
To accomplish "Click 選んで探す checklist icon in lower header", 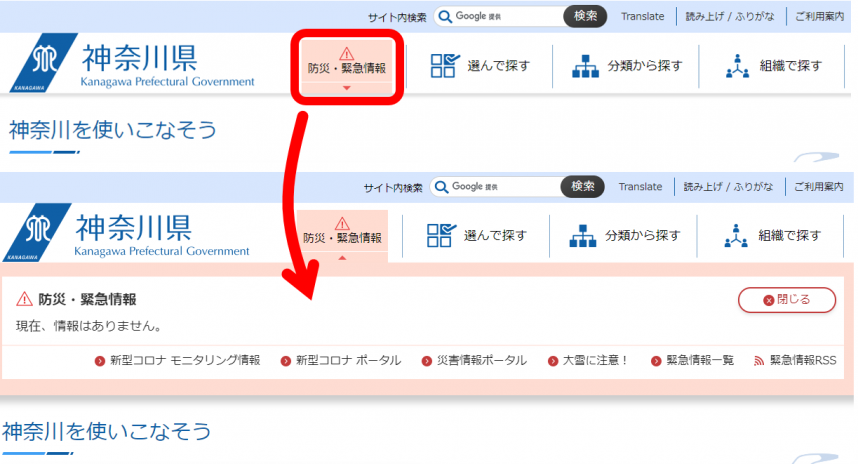I will (441, 235).
